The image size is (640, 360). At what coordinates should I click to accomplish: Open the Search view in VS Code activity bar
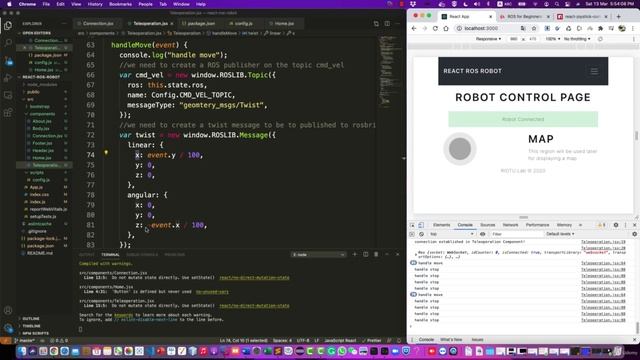(8, 42)
